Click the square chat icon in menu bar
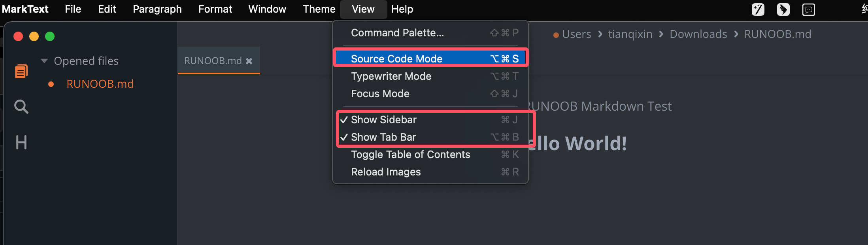Image resolution: width=868 pixels, height=245 pixels. tap(809, 9)
